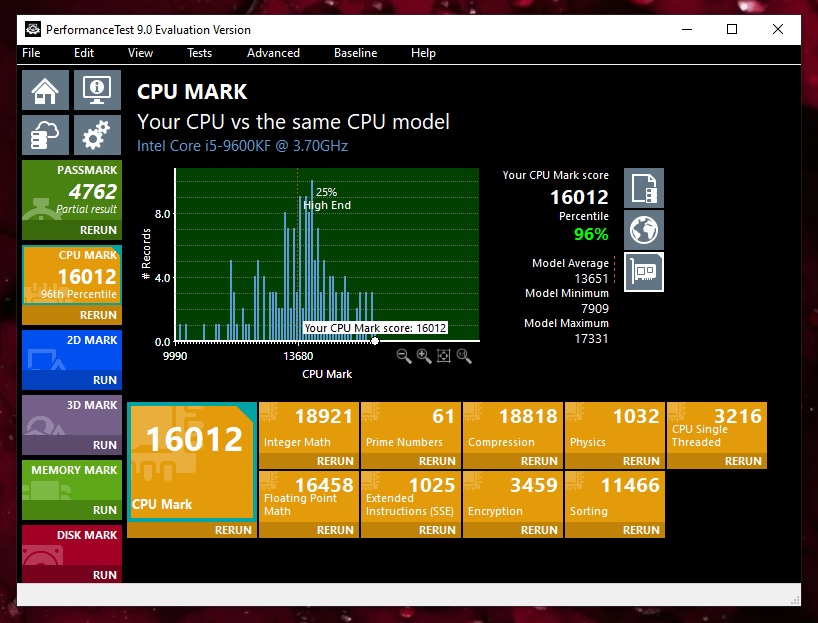Fit the chart to view icon
This screenshot has height=623, width=818.
point(443,356)
